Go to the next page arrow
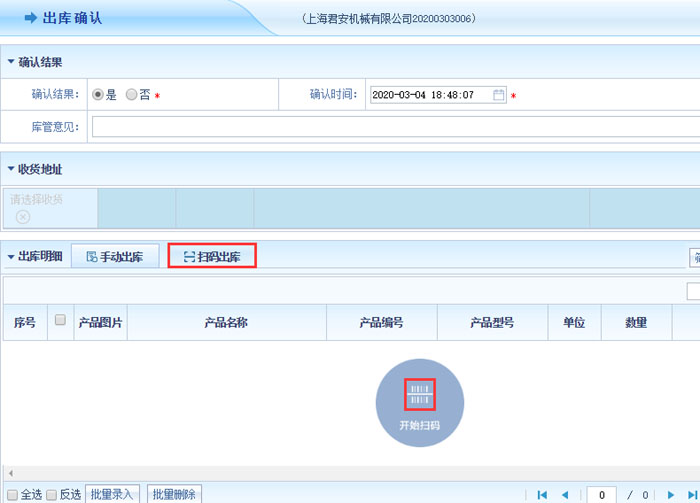The width and height of the screenshot is (700, 503). coord(671,494)
